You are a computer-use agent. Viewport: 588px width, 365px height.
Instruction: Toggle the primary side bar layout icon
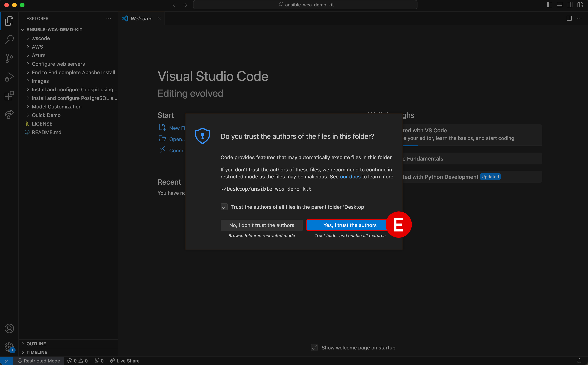[549, 5]
